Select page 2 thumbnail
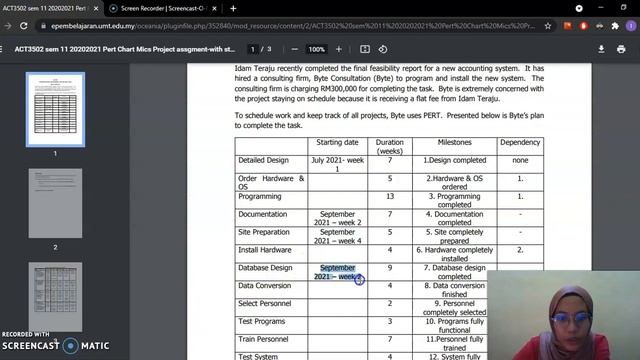 click(56, 203)
